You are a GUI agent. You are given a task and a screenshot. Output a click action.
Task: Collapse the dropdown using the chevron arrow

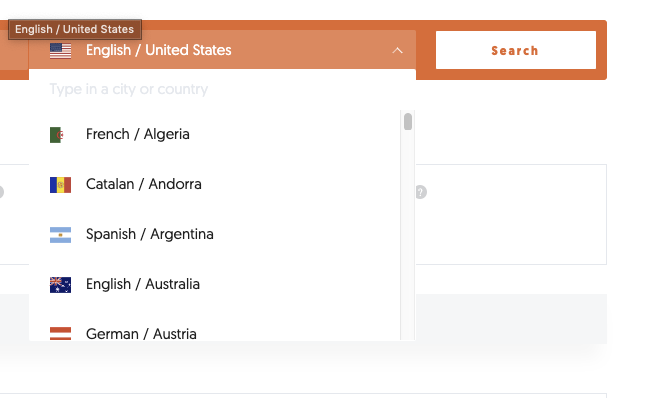point(398,50)
